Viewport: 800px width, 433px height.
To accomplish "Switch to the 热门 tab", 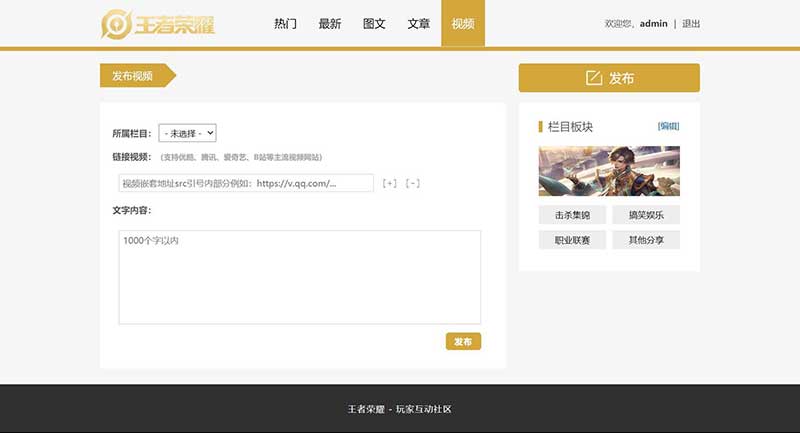I will (x=285, y=23).
